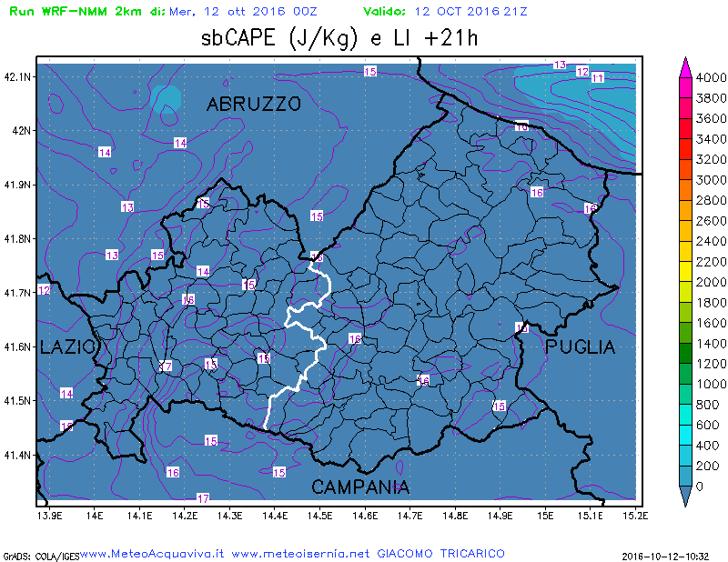
Task: Click the PUGLIA region label
Action: tap(581, 346)
